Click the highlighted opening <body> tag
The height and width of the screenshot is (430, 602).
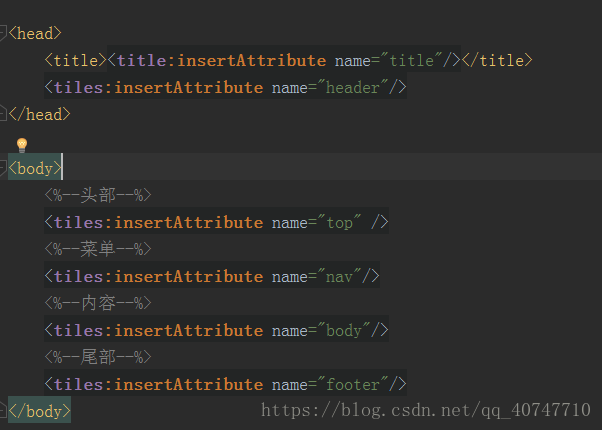(x=35, y=168)
